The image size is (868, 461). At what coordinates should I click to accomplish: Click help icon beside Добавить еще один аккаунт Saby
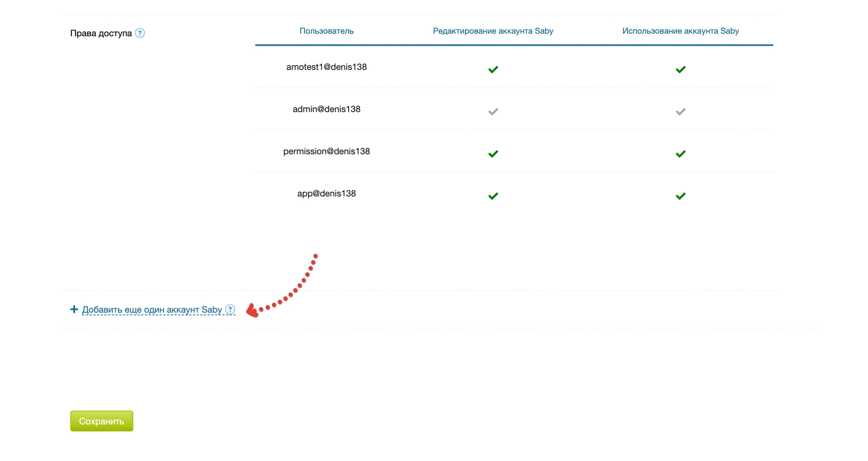pyautogui.click(x=230, y=310)
